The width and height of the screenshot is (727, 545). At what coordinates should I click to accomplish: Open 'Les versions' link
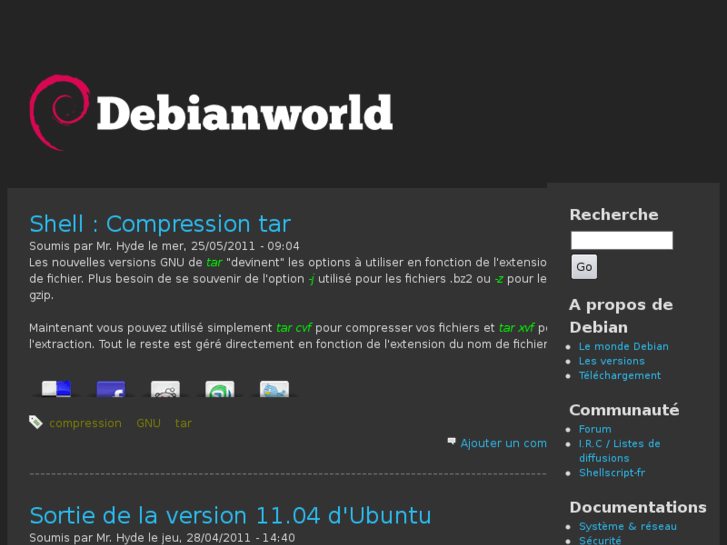coord(612,361)
